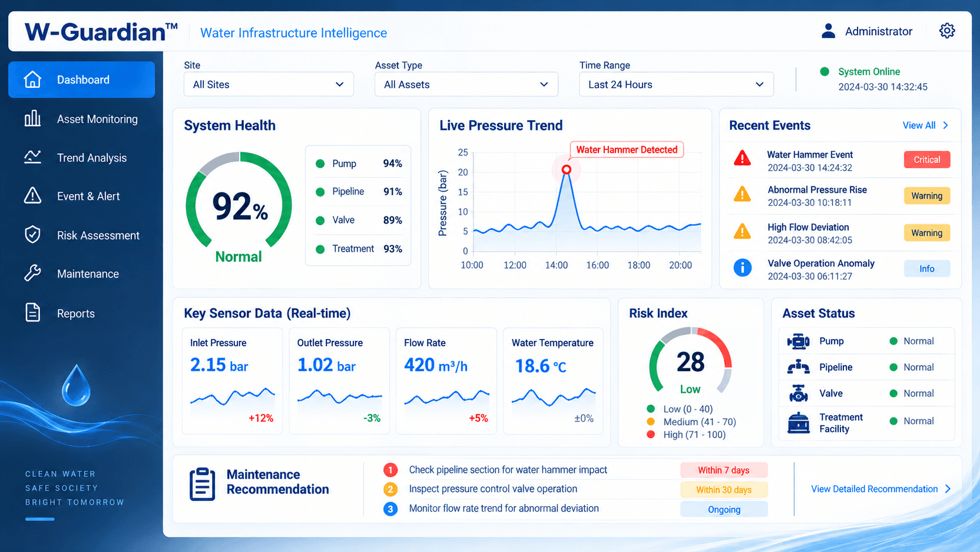Click the orange number 2 recommendation badge

(390, 489)
